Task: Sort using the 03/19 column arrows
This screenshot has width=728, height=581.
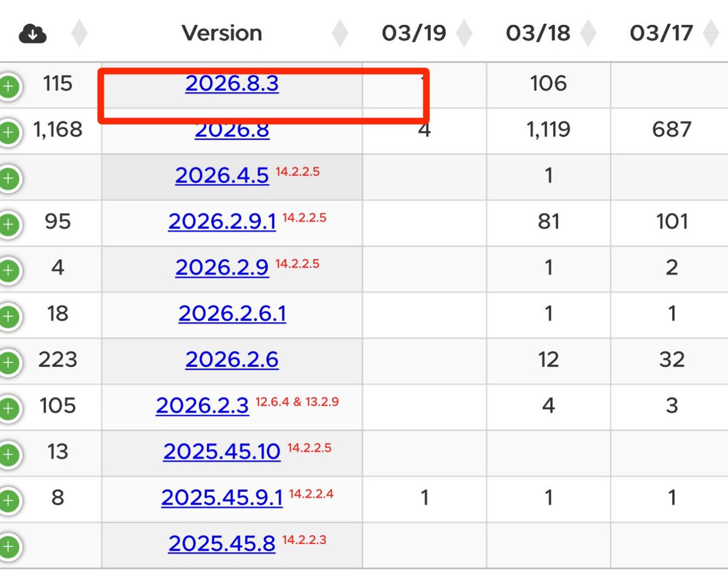Action: pos(464,33)
